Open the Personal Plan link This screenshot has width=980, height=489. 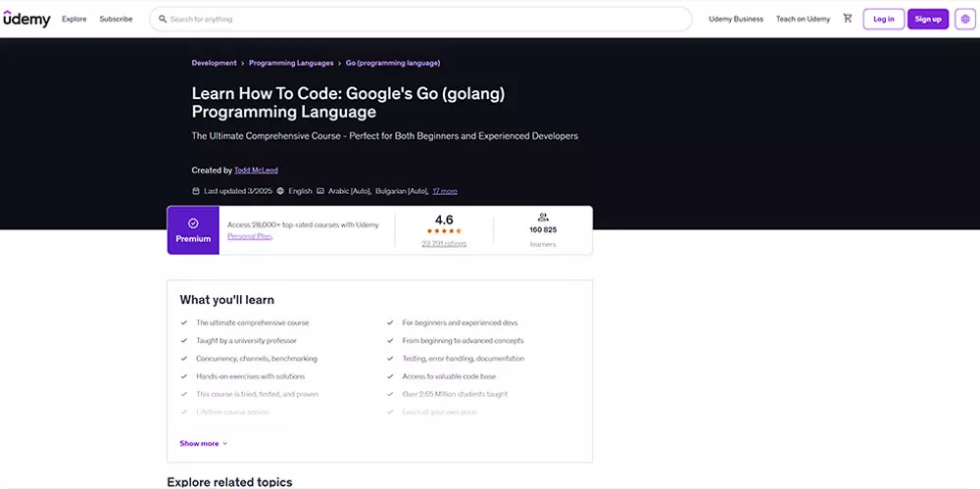[x=249, y=236]
